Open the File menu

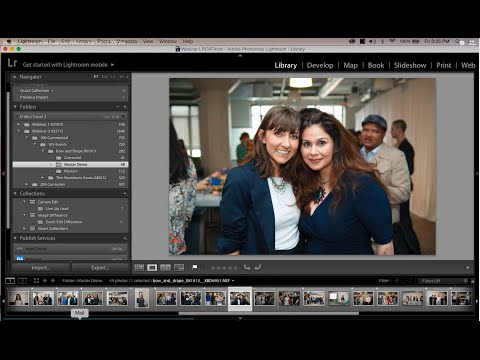52,41
